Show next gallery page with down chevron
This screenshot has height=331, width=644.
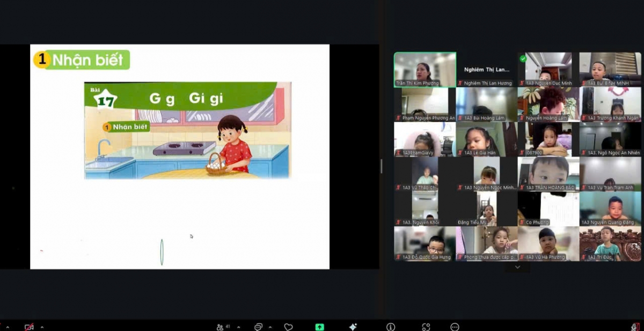click(517, 267)
